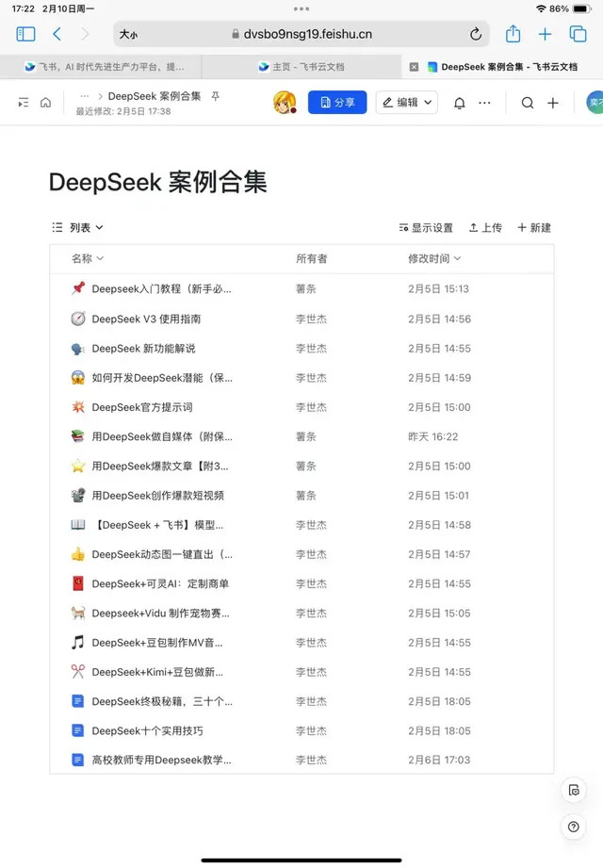Click compass icon of DeepSeek V3 使用指南

(78, 319)
